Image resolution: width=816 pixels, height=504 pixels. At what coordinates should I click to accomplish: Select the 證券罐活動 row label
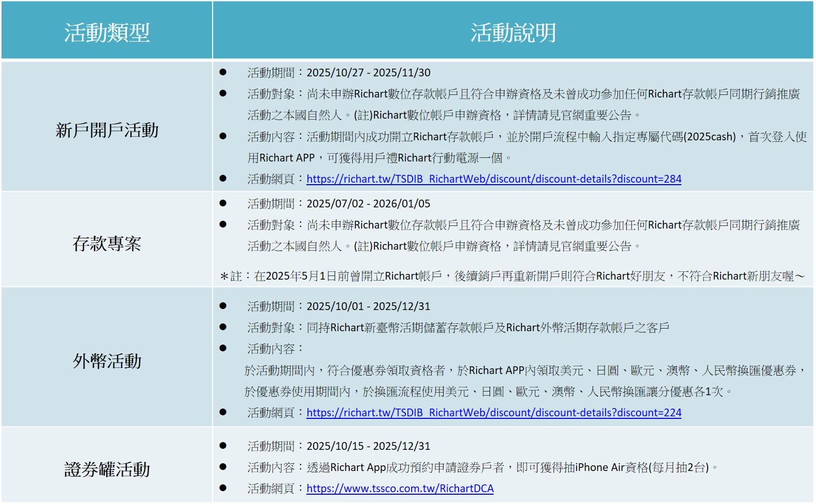click(x=107, y=469)
